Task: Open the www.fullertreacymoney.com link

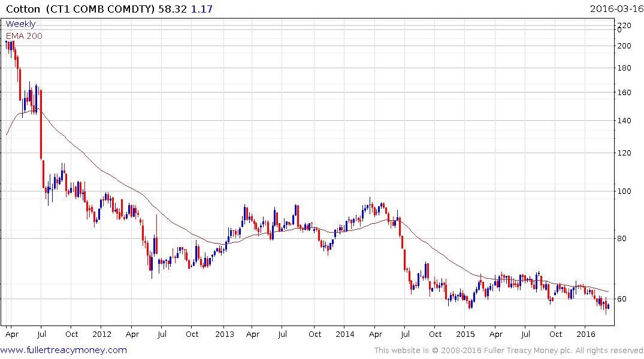Action: [64, 351]
